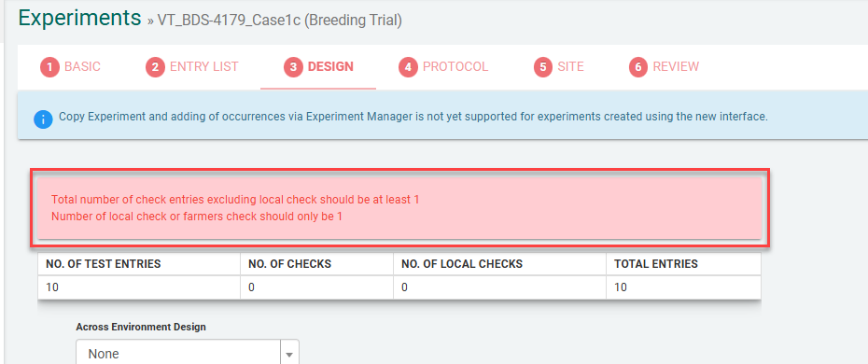
Task: Click the NO. OF CHECKS column header
Action: 289,264
